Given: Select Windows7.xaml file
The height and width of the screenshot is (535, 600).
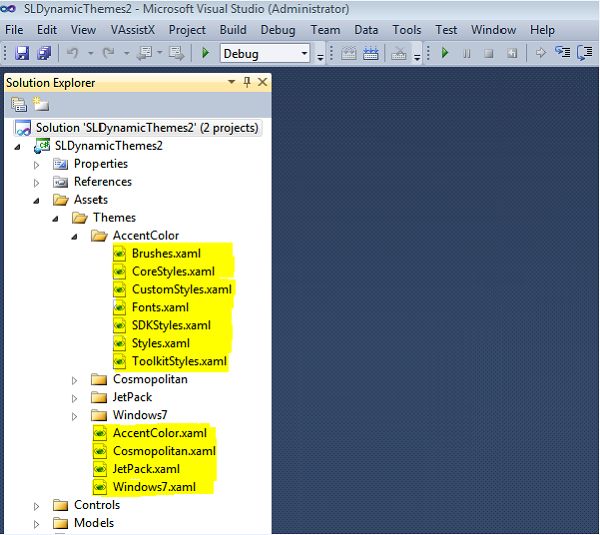Looking at the screenshot, I should click(154, 487).
